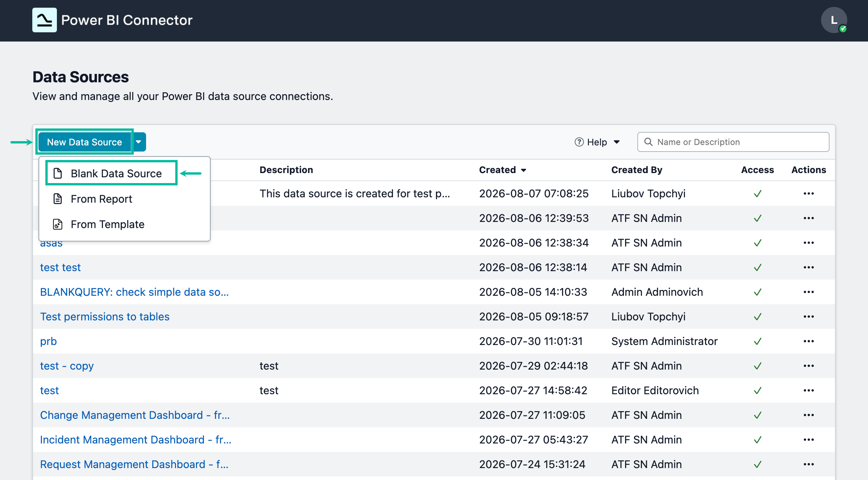This screenshot has width=868, height=480.
Task: Expand the Help dropdown
Action: [597, 142]
